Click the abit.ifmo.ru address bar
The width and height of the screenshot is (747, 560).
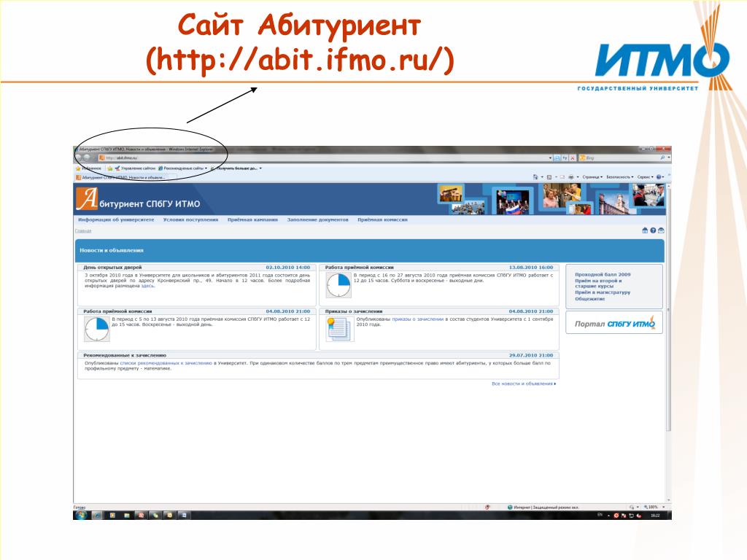(324, 157)
